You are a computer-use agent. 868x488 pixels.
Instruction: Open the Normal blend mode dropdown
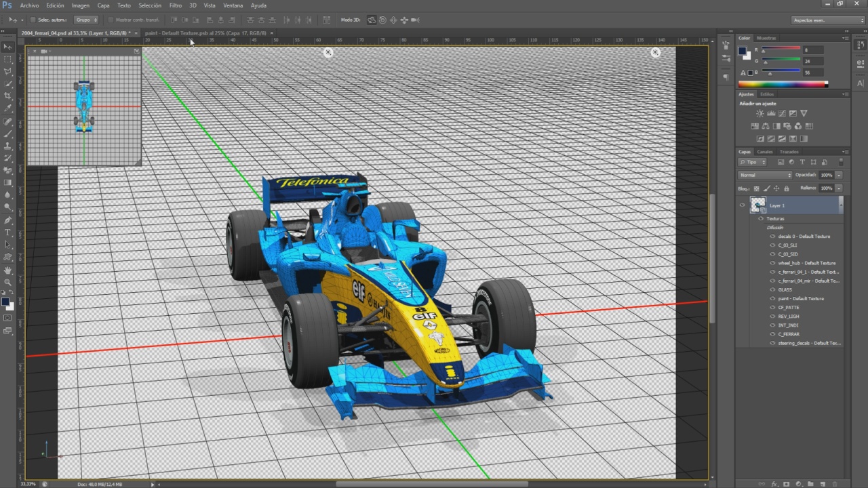point(765,175)
